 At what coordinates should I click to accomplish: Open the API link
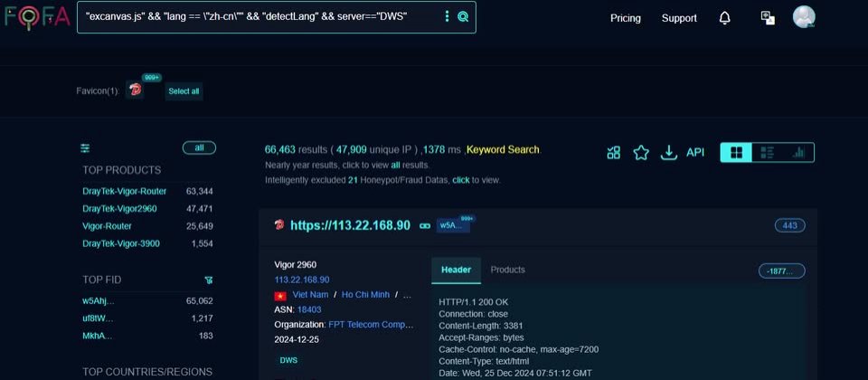[695, 152]
